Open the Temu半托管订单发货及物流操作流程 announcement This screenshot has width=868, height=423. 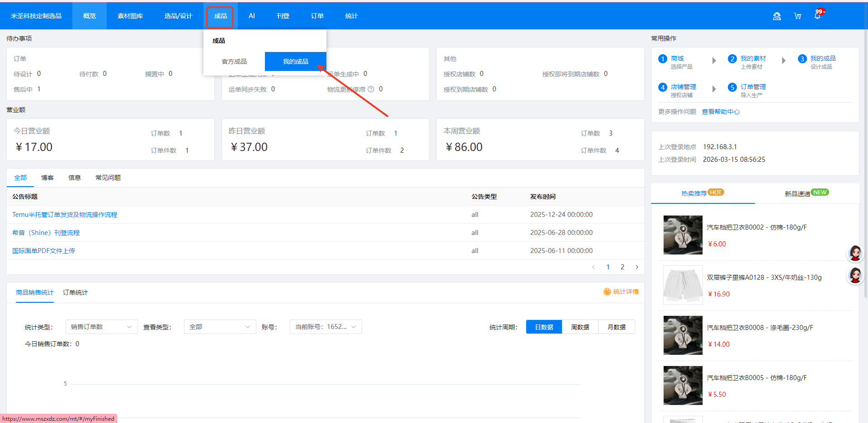click(x=65, y=215)
